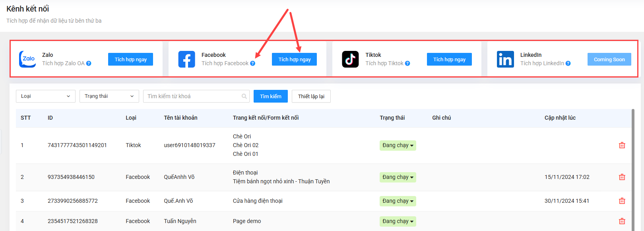
Task: Click ID 937354938446150
Action: coord(71,177)
